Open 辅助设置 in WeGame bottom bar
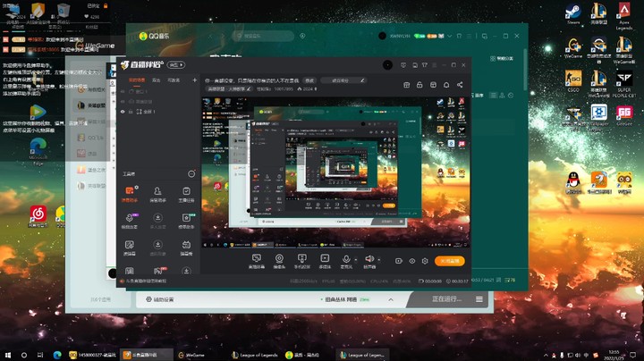The image size is (644, 361). (x=160, y=299)
